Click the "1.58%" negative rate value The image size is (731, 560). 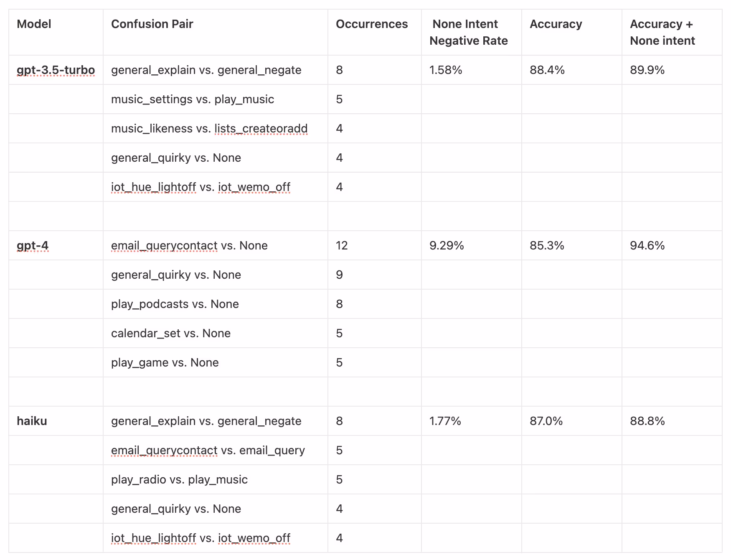[446, 70]
